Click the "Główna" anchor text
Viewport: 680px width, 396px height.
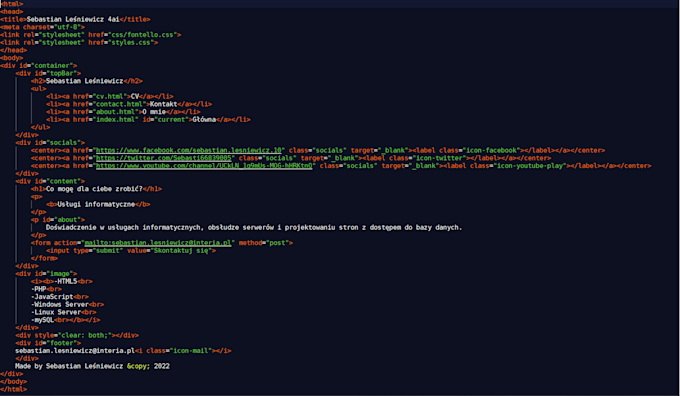204,120
